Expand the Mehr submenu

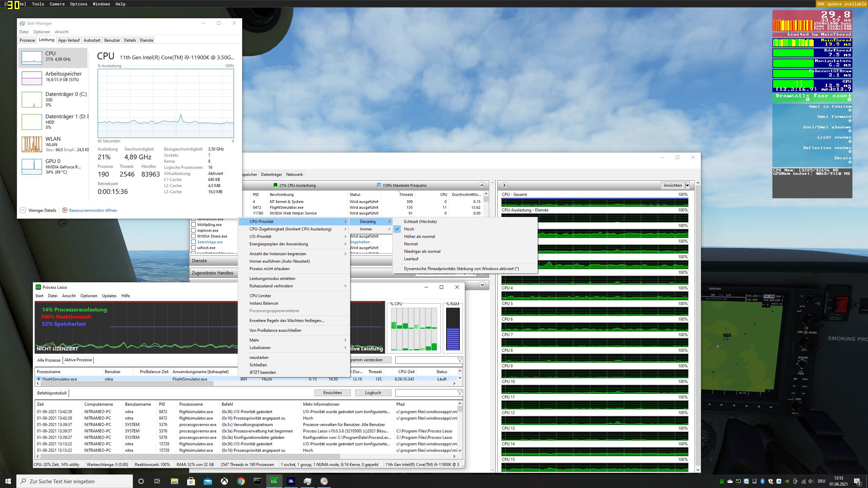(x=294, y=340)
